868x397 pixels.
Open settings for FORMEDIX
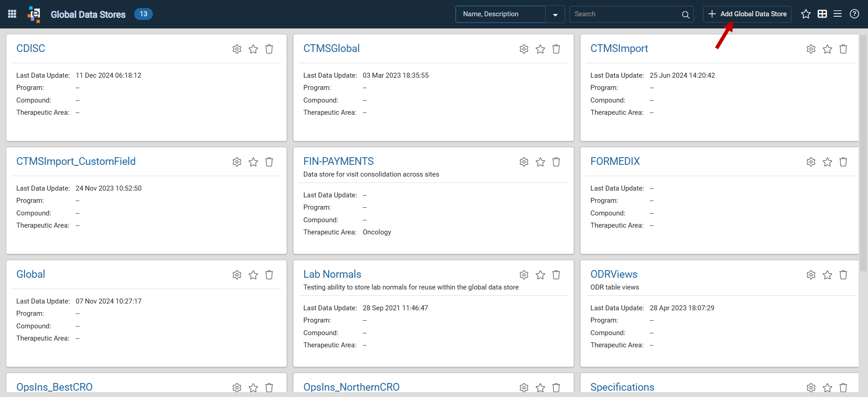(x=811, y=162)
